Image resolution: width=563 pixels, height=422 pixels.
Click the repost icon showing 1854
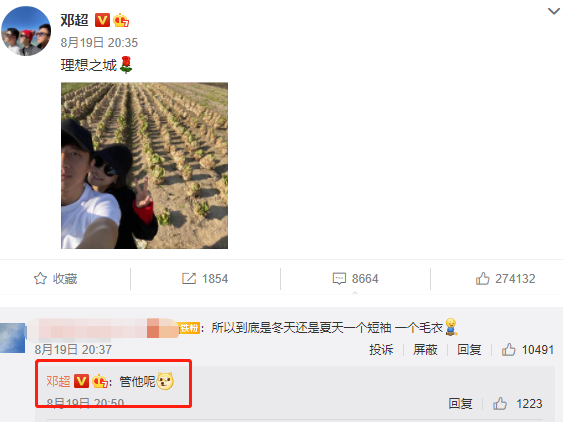click(205, 279)
